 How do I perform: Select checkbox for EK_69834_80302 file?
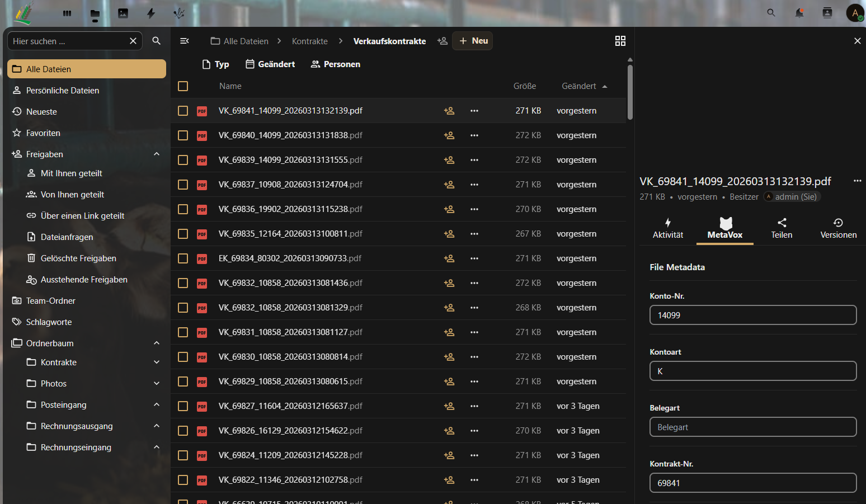point(183,258)
